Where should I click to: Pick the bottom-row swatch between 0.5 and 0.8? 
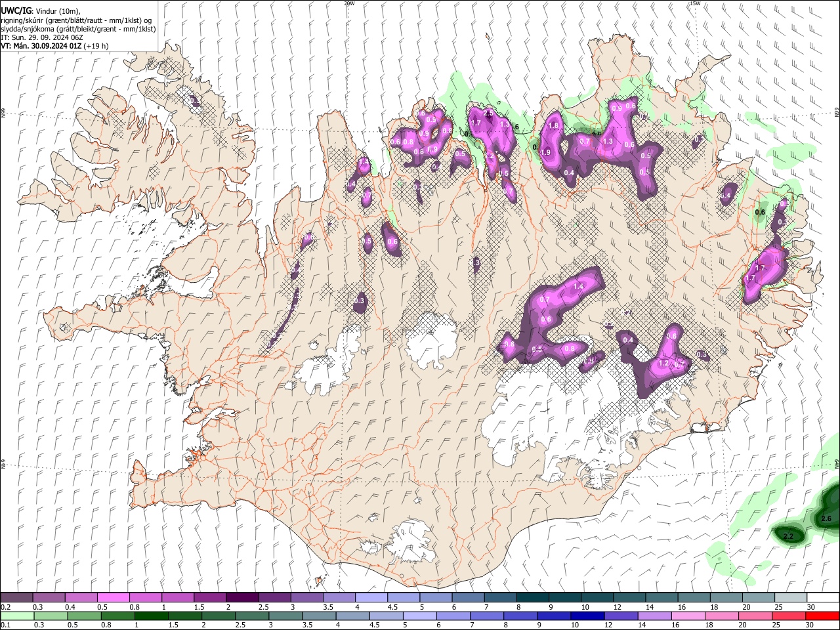coord(81,616)
